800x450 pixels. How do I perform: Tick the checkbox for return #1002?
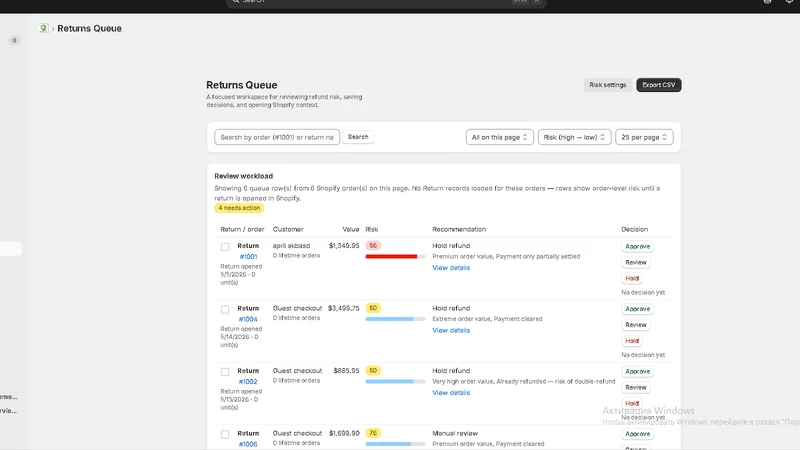point(225,372)
